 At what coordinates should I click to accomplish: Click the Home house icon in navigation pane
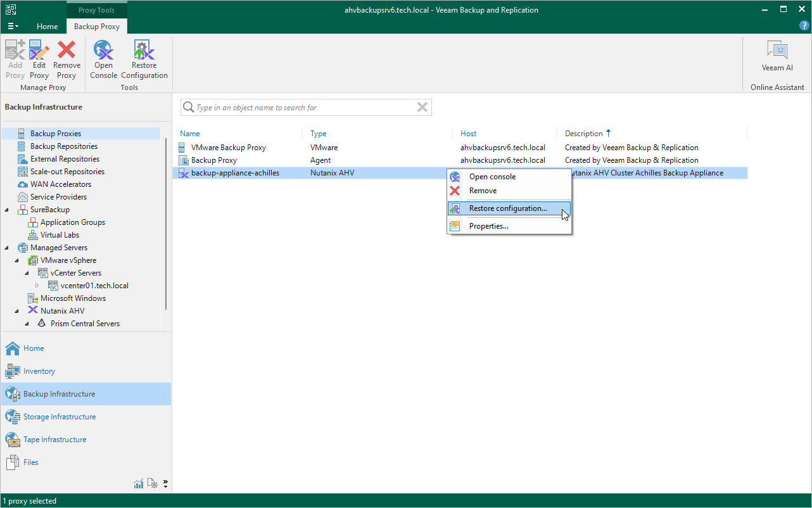[13, 348]
